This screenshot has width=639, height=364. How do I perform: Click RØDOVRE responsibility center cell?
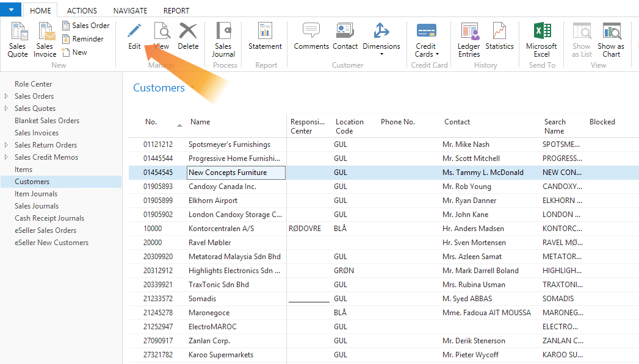305,229
